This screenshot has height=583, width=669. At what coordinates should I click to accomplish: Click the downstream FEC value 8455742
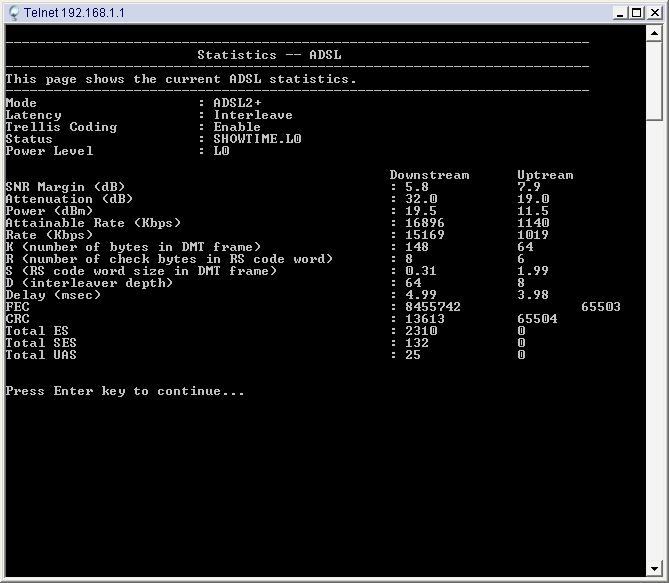pyautogui.click(x=433, y=307)
